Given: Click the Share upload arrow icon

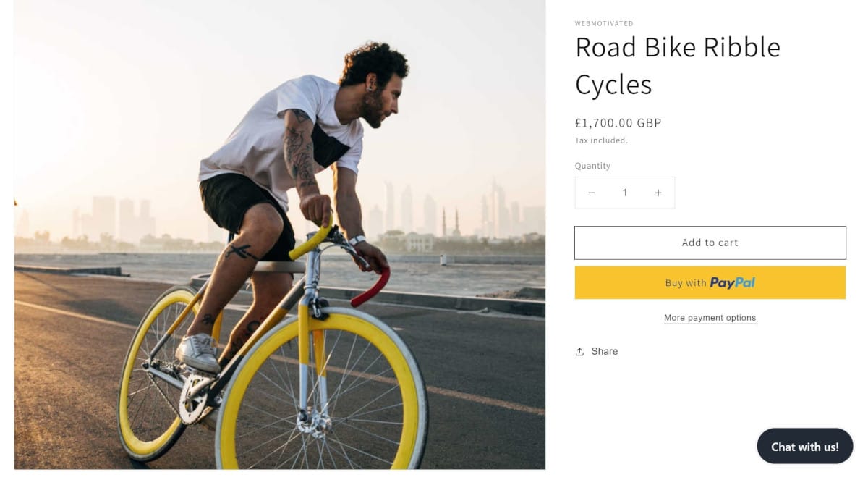Looking at the screenshot, I should (579, 352).
